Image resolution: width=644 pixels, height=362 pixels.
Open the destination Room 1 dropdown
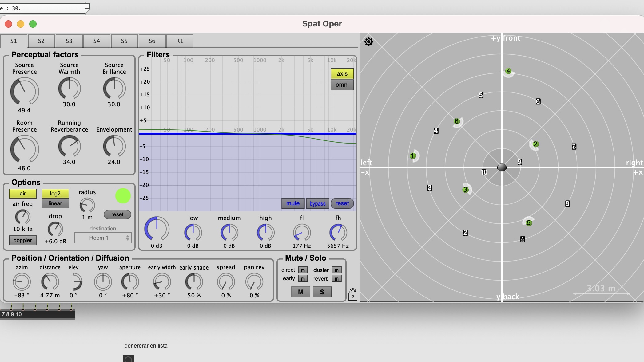(x=103, y=238)
